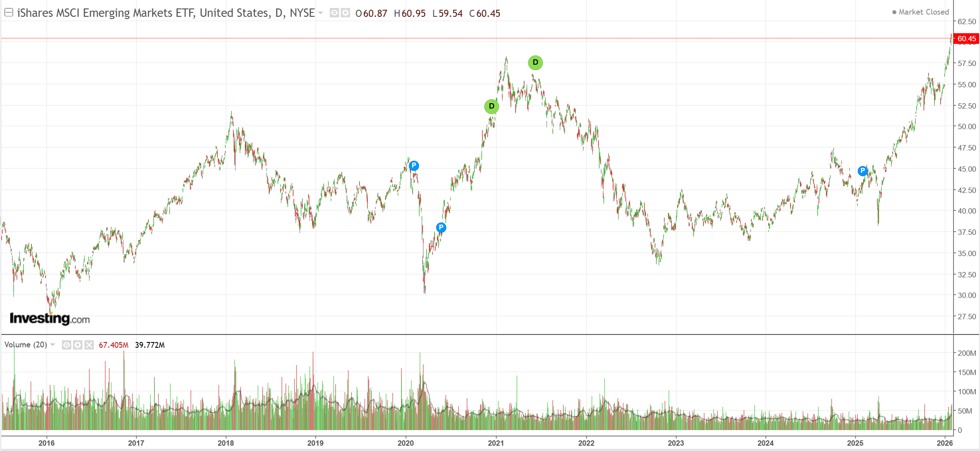Click the 2019 label on the time axis
Image resolution: width=980 pixels, height=451 pixels.
(315, 443)
